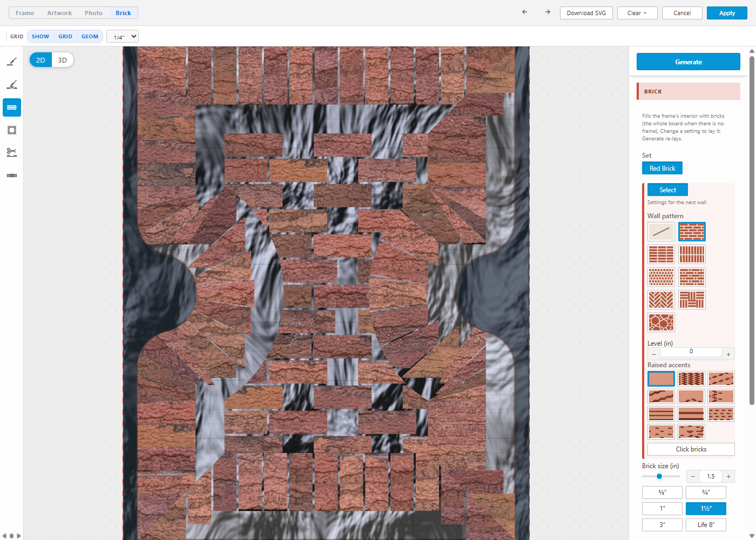756x540 pixels.
Task: Toggle grid SHOW option
Action: click(40, 36)
